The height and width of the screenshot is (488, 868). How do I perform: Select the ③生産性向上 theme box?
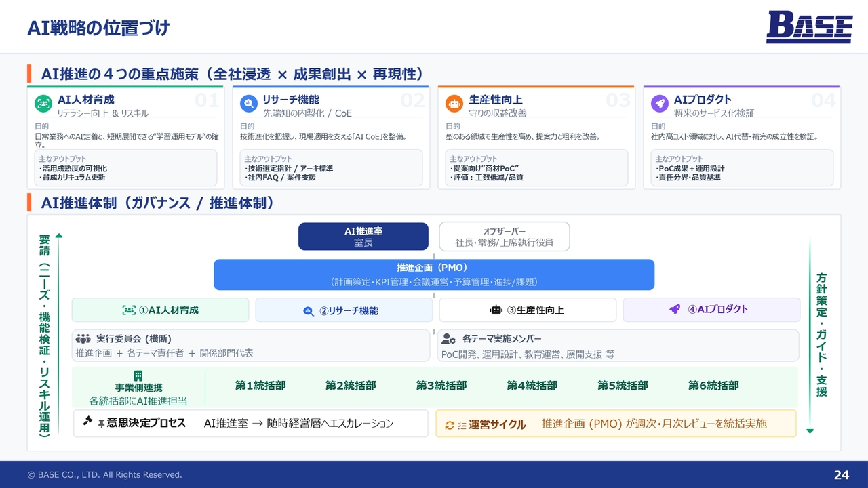click(x=528, y=310)
